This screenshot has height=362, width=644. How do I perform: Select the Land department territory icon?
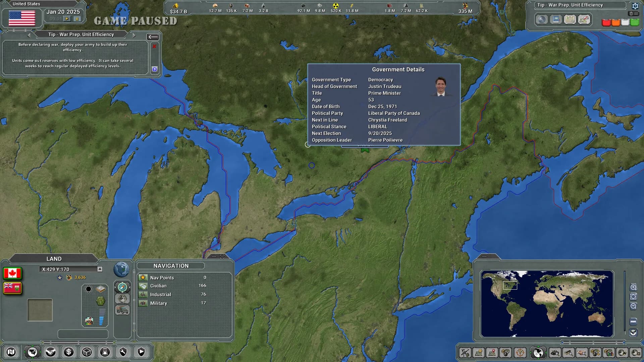point(33,352)
